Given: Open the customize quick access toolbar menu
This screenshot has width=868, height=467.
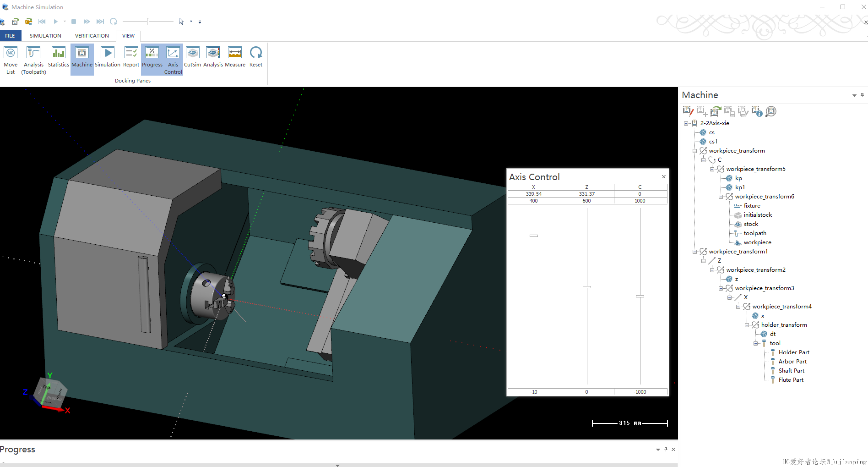Looking at the screenshot, I should (200, 22).
